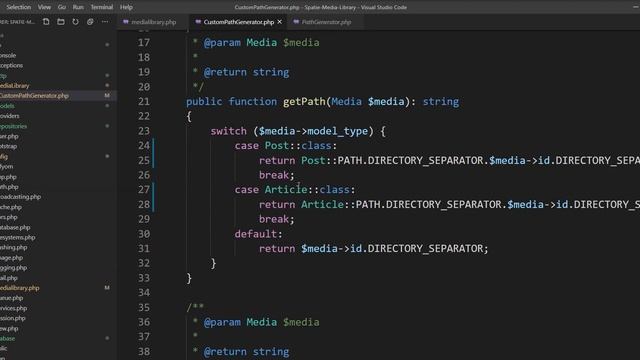640x360 pixels.
Task: Expand the Providers folder in Explorer
Action: [10, 116]
